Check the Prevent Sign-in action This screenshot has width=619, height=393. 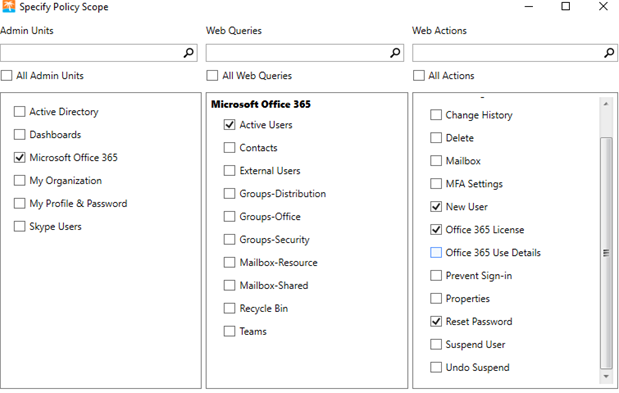[436, 275]
